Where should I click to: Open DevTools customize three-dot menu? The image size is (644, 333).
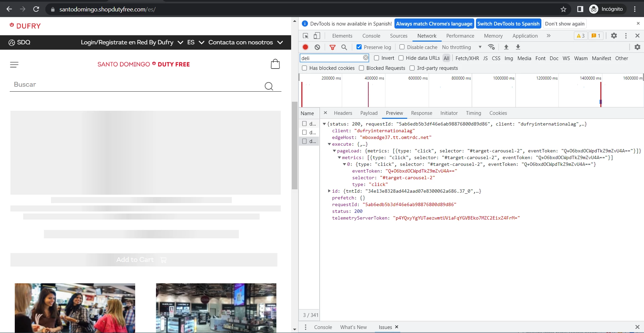point(626,36)
